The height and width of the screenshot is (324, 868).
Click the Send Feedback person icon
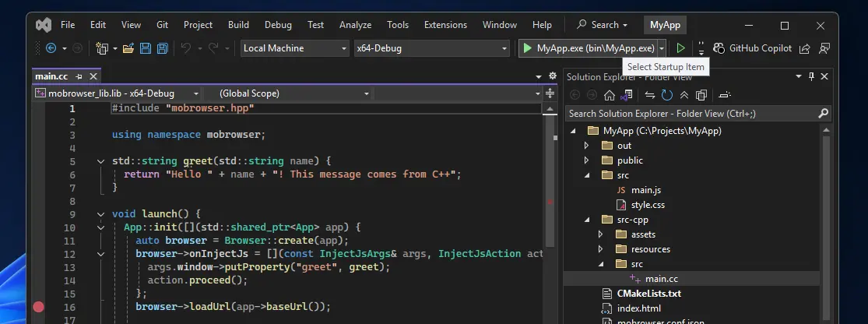[x=824, y=48]
